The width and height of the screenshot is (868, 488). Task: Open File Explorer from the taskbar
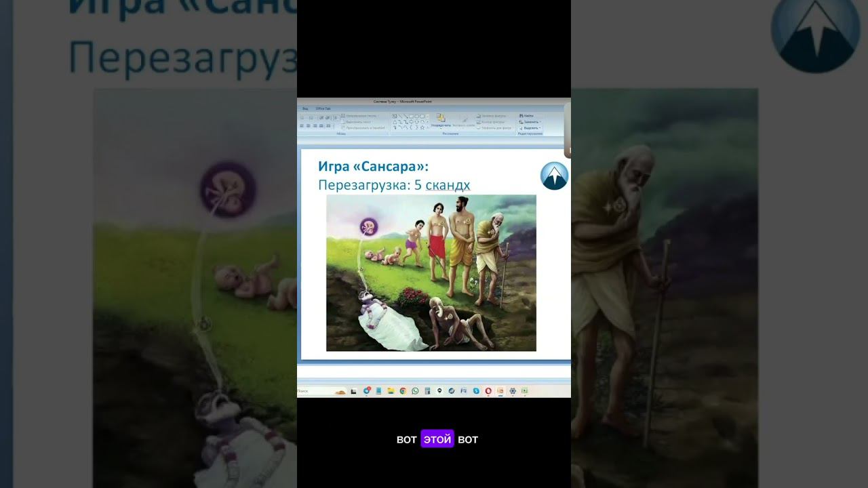tap(391, 391)
